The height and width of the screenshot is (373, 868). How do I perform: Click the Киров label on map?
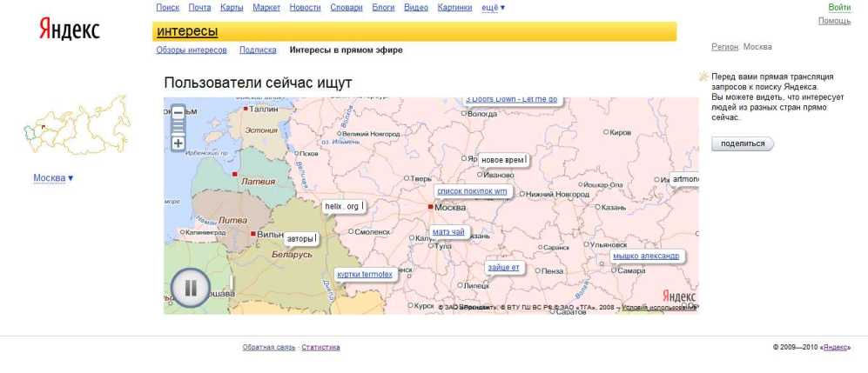click(620, 133)
